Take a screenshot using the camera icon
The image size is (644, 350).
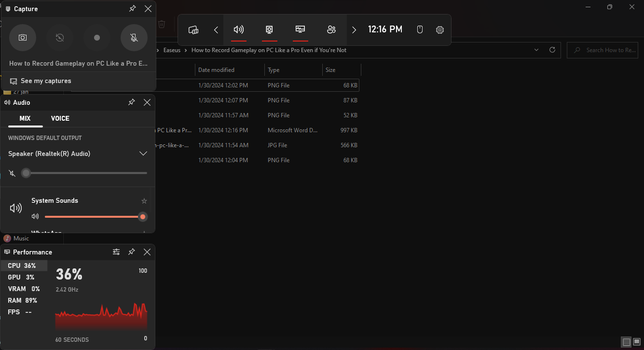point(23,38)
